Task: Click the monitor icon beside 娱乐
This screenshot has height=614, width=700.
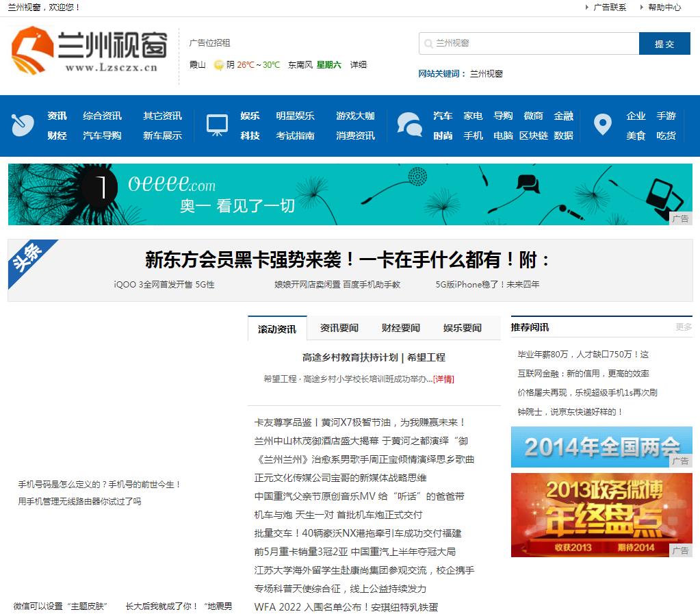Action: [217, 125]
